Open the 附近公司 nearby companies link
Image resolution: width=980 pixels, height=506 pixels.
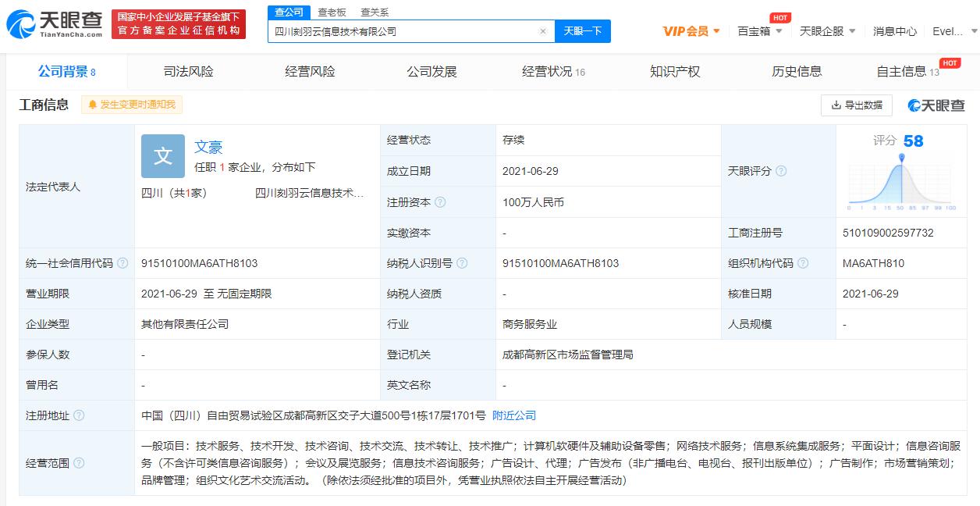(514, 415)
